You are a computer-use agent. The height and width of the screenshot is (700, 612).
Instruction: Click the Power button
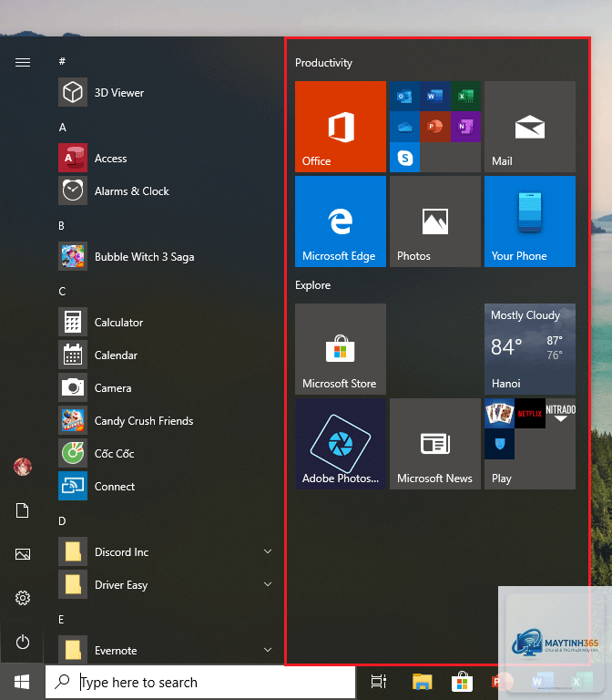click(x=23, y=642)
